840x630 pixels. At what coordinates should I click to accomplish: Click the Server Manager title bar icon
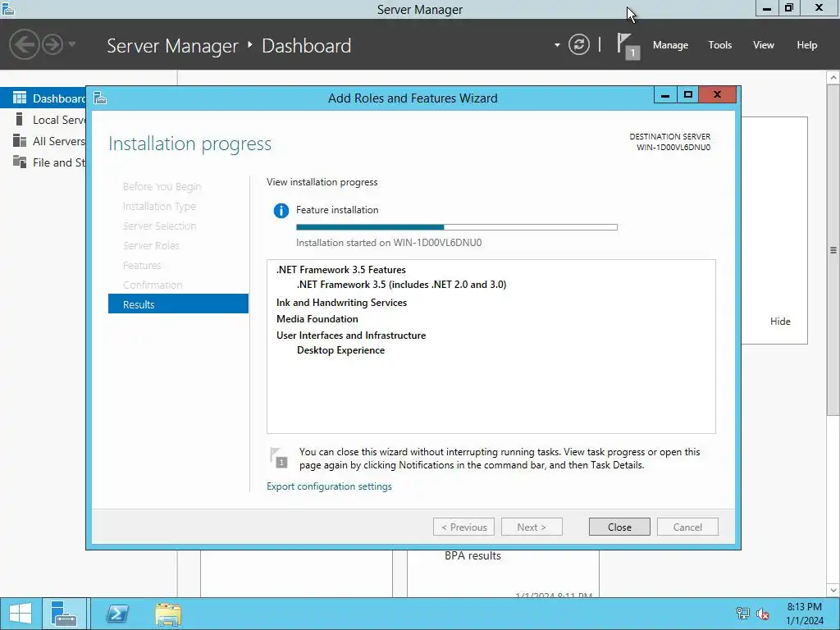(7, 8)
